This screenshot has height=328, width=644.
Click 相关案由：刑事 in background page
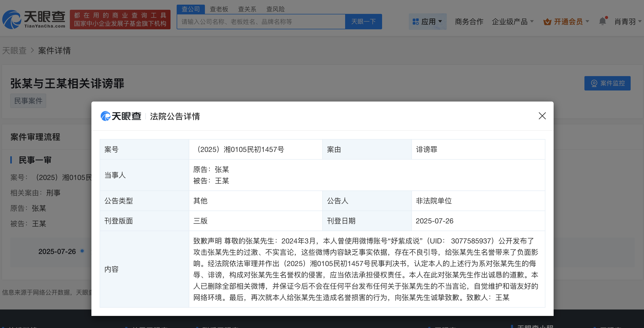point(35,193)
